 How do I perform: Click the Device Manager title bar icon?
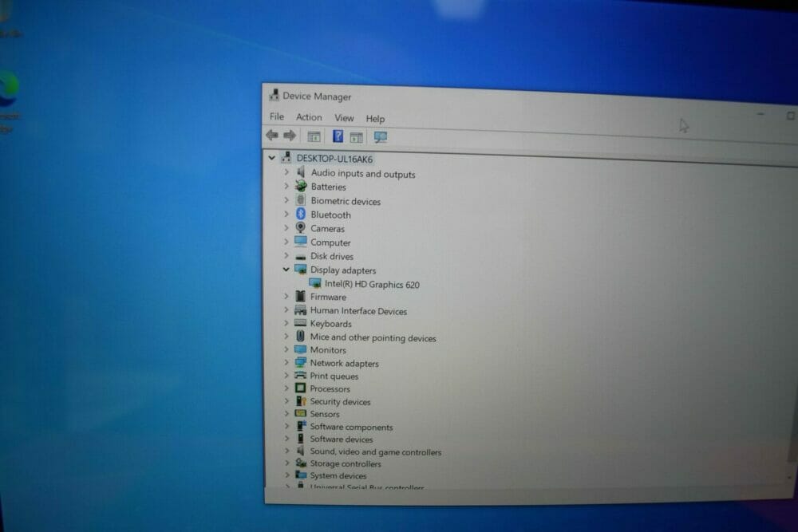[275, 95]
